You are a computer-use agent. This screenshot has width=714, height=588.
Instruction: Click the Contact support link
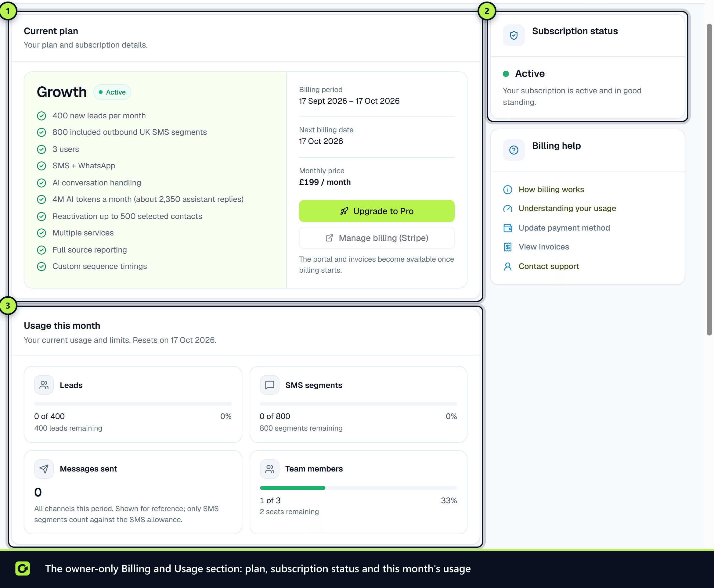549,266
